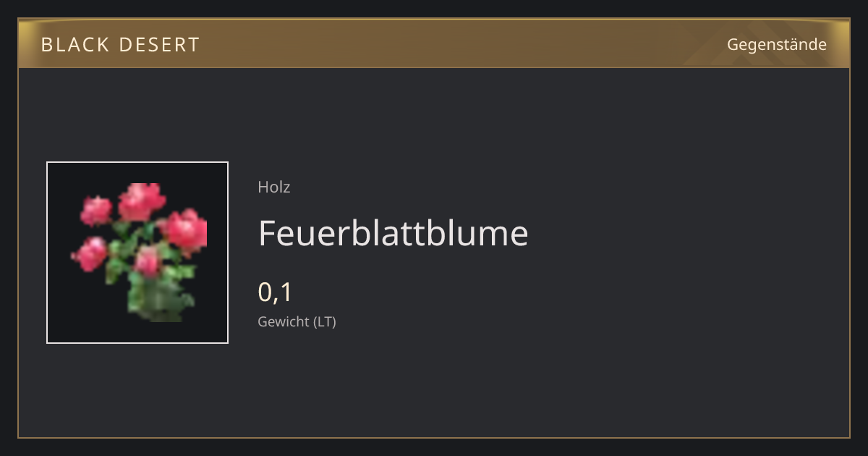The width and height of the screenshot is (868, 456).
Task: Click the Gewicht (LT) label
Action: (x=297, y=321)
